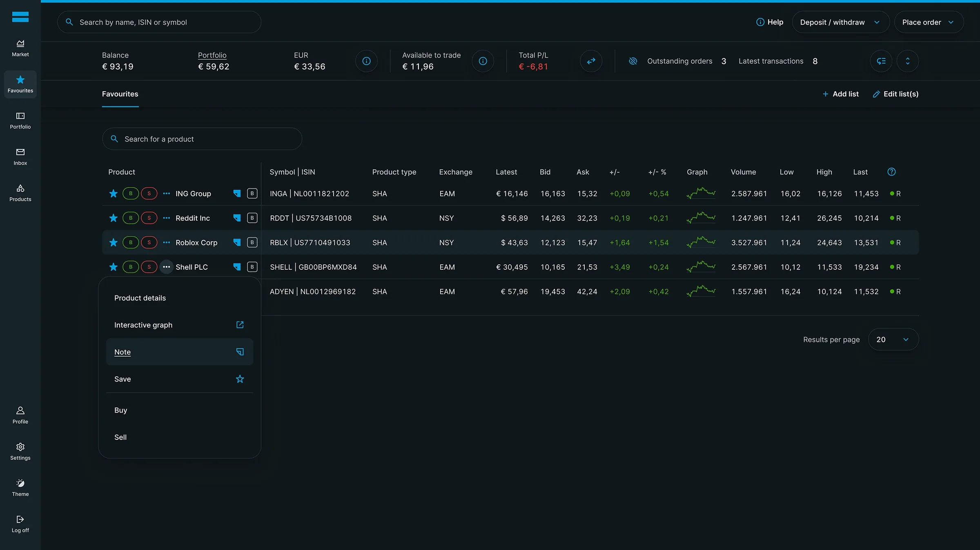Close the three-dots menu for Shell PLC
This screenshot has width=980, height=550.
(166, 267)
